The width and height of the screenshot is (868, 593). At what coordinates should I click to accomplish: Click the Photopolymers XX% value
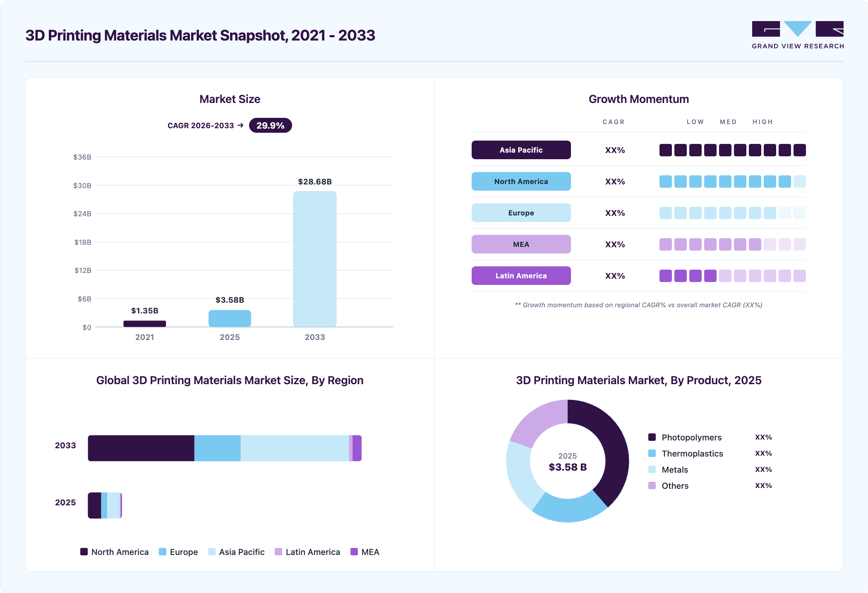(763, 437)
